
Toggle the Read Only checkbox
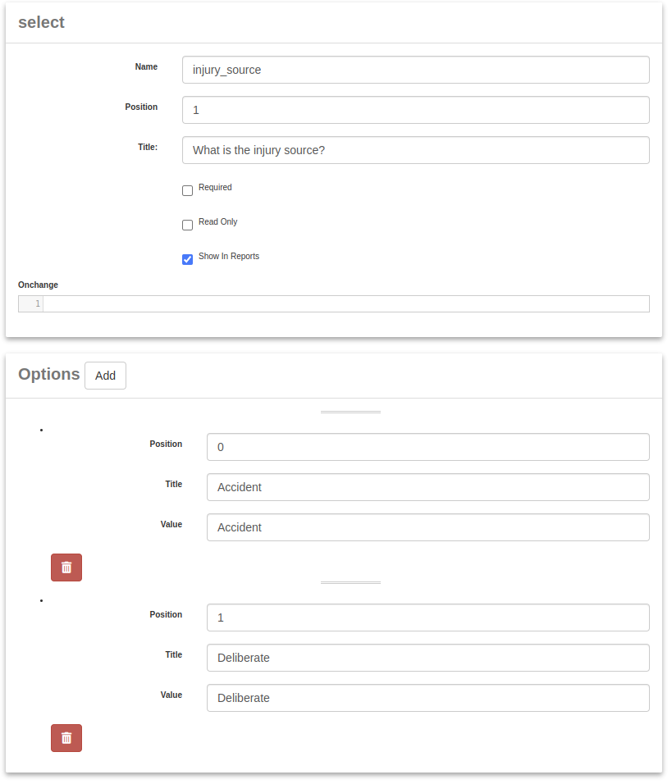tap(188, 226)
